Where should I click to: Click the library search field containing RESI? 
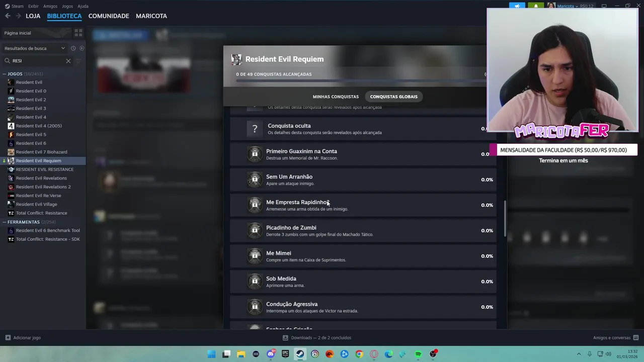click(x=38, y=61)
